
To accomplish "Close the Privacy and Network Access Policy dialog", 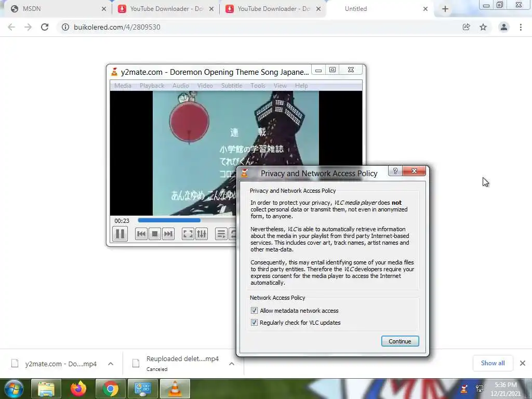I will tap(414, 171).
